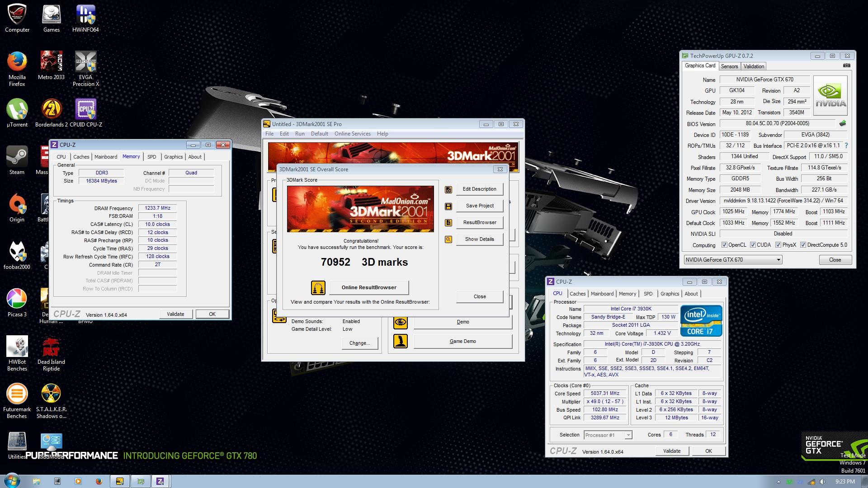
Task: Click the Game Demo joystick icon
Action: (x=400, y=341)
